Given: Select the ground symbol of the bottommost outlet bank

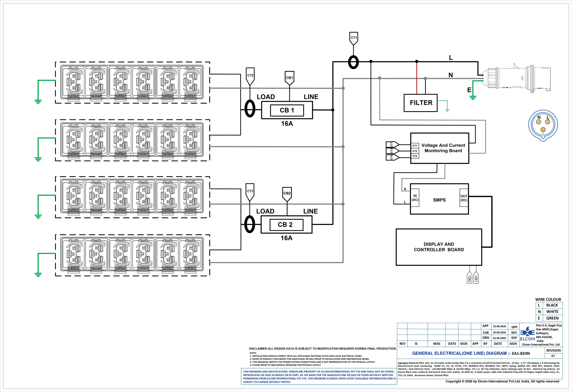Looking at the screenshot, I should click(38, 275).
